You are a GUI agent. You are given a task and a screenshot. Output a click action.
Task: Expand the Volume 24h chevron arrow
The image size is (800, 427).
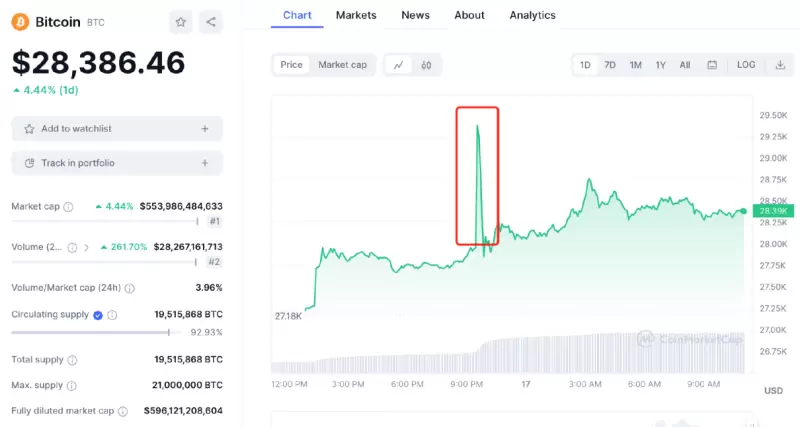pos(86,247)
